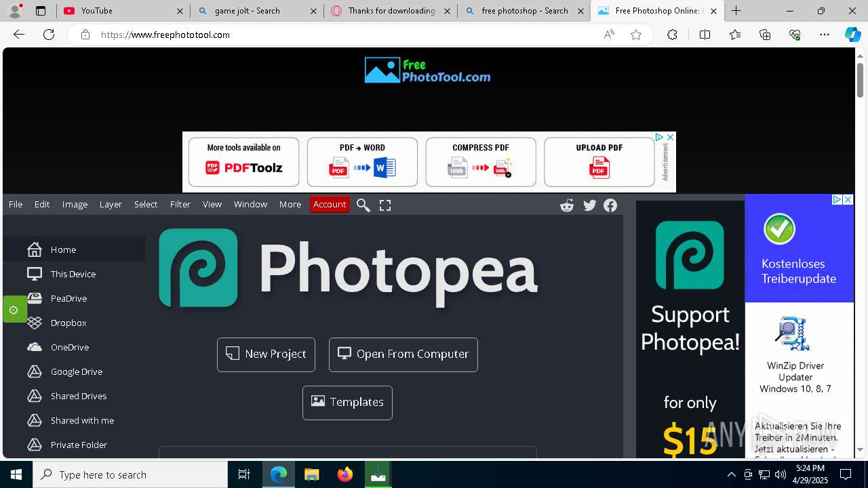Open the Window menu
Viewport: 868px width, 488px height.
pyautogui.click(x=250, y=205)
